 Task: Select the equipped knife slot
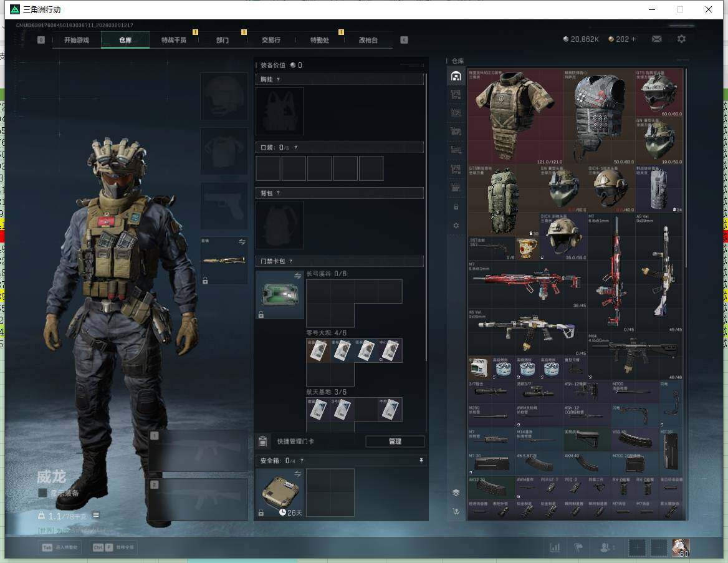tap(224, 261)
